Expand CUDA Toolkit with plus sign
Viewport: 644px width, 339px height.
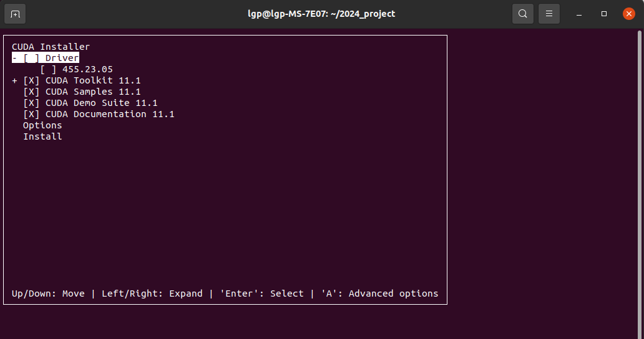point(14,81)
